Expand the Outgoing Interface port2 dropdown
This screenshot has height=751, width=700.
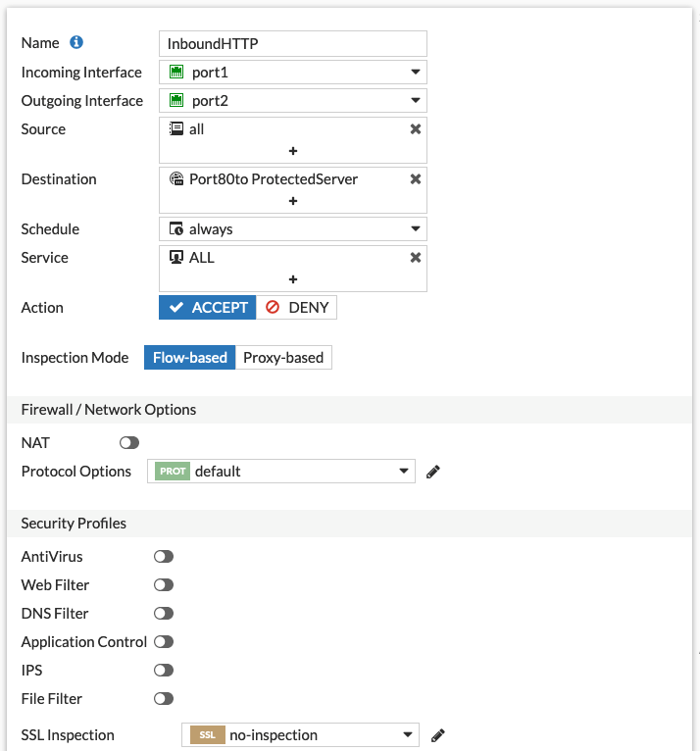click(x=292, y=101)
